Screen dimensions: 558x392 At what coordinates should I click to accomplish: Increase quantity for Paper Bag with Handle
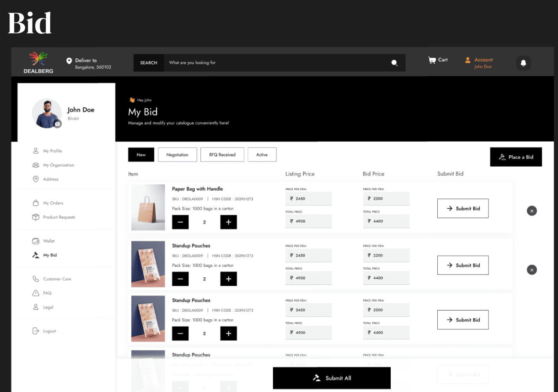click(229, 222)
